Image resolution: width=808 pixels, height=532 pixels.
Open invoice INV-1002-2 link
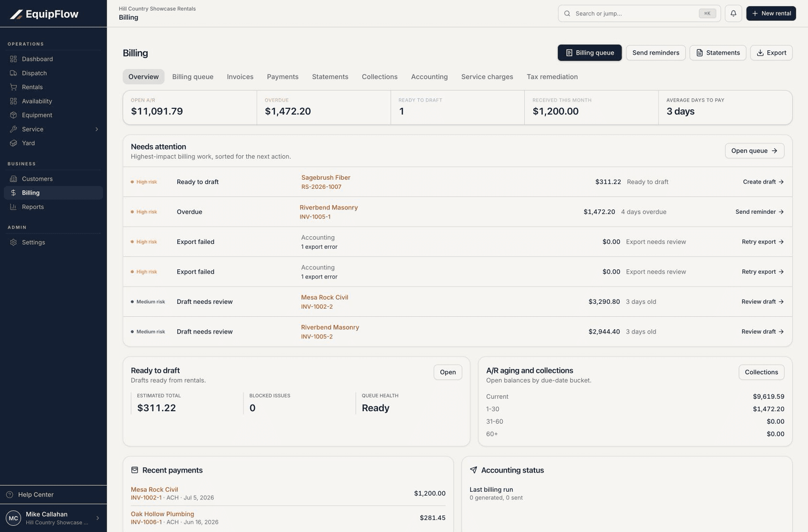[x=317, y=307]
